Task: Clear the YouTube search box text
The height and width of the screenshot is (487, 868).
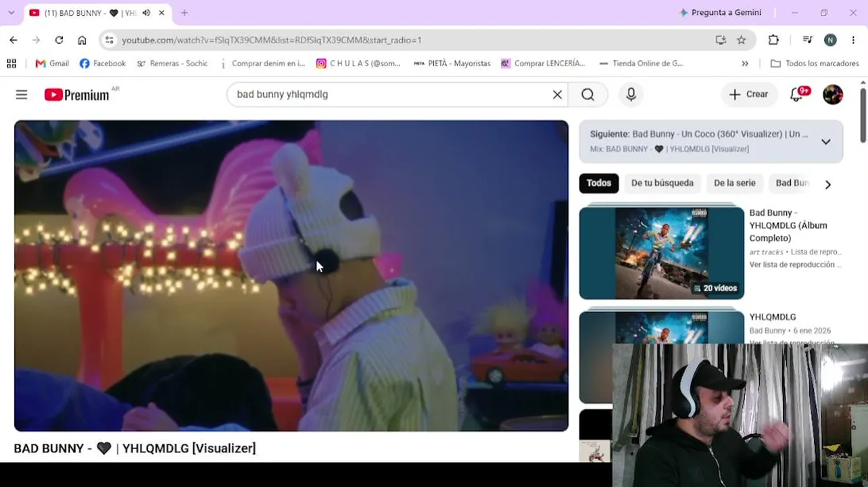Action: [x=557, y=95]
